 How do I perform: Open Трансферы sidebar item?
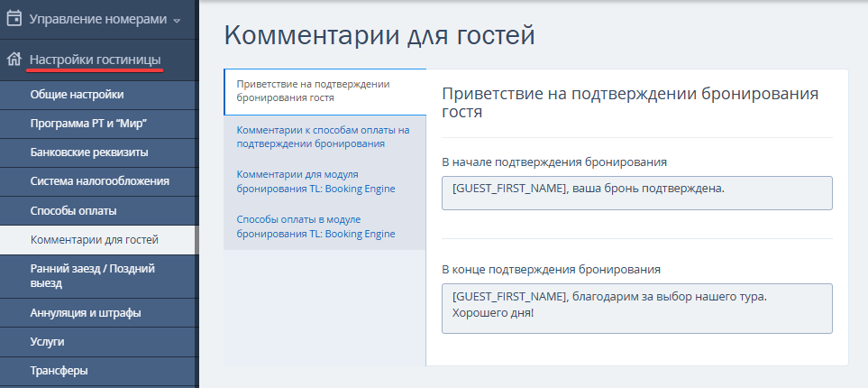click(99, 371)
